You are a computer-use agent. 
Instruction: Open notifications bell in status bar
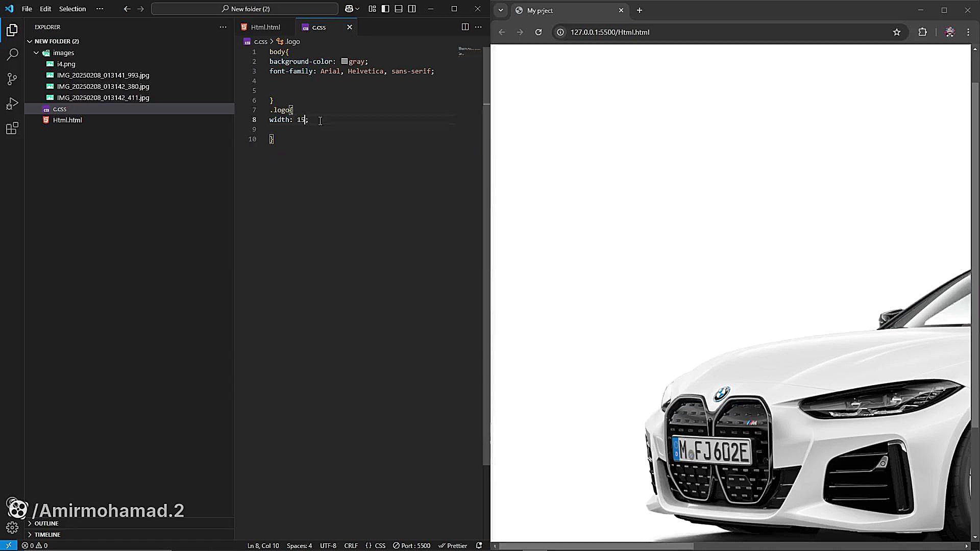click(x=479, y=545)
